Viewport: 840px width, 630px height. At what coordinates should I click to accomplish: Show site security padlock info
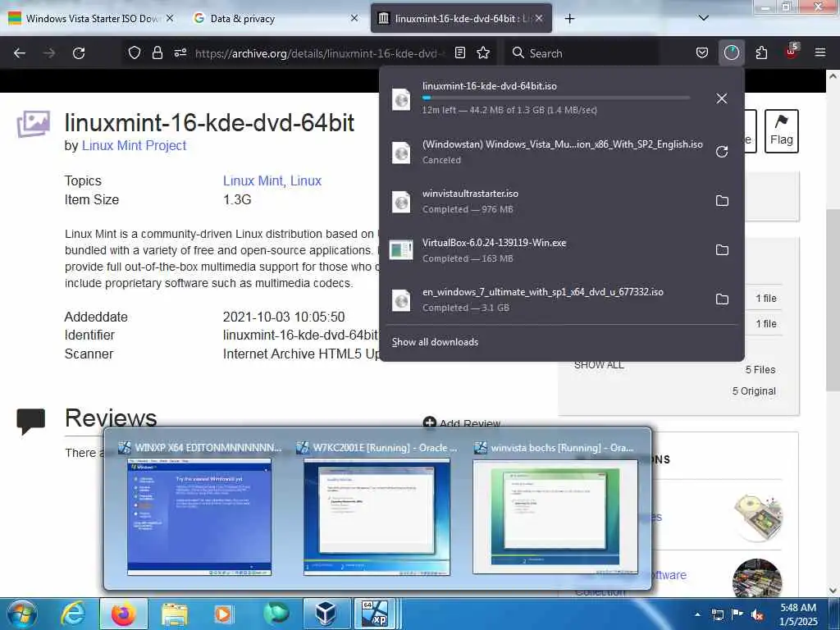157,53
